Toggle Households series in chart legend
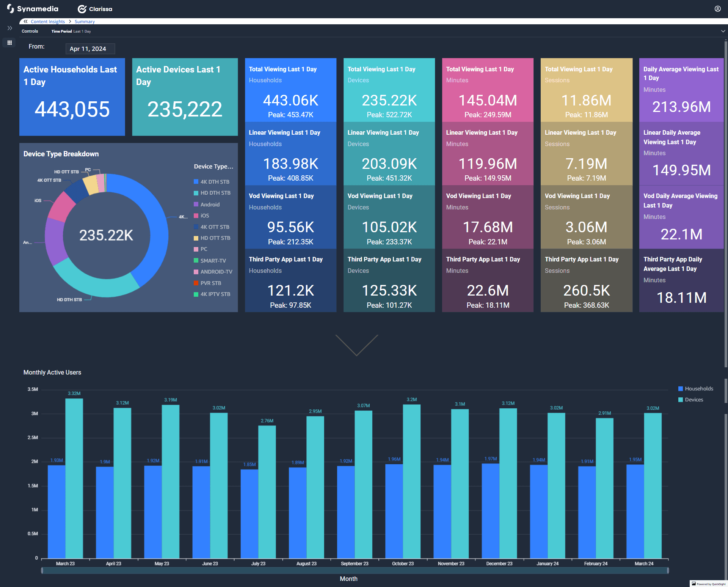This screenshot has height=587, width=728. coord(695,389)
